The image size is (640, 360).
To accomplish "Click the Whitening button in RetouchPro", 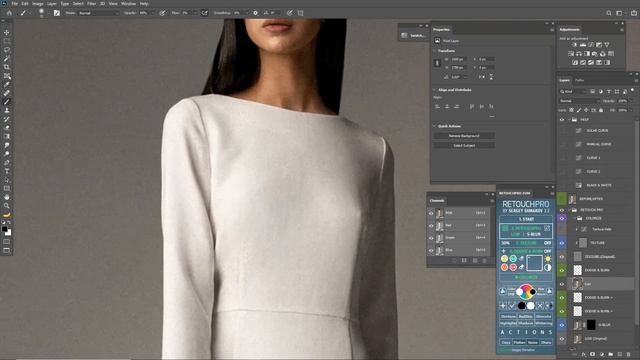I will click(543, 323).
